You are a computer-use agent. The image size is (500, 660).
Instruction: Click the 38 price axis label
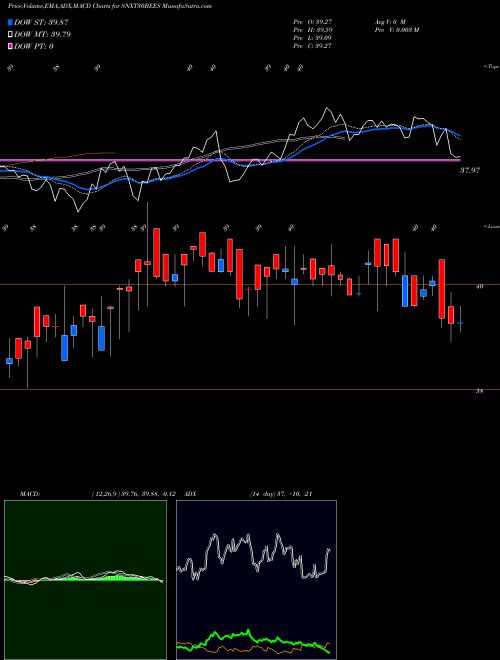tap(479, 391)
